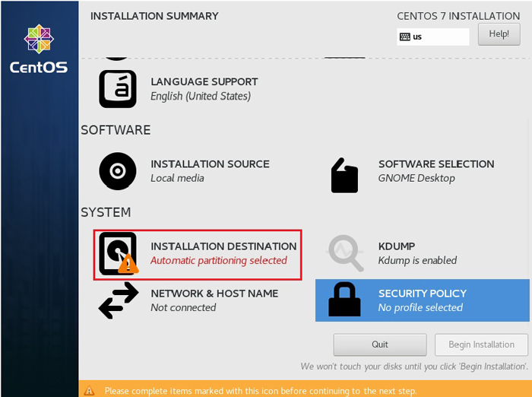Open SOFTWARE SELECTION label
The width and height of the screenshot is (532, 397).
click(x=436, y=164)
